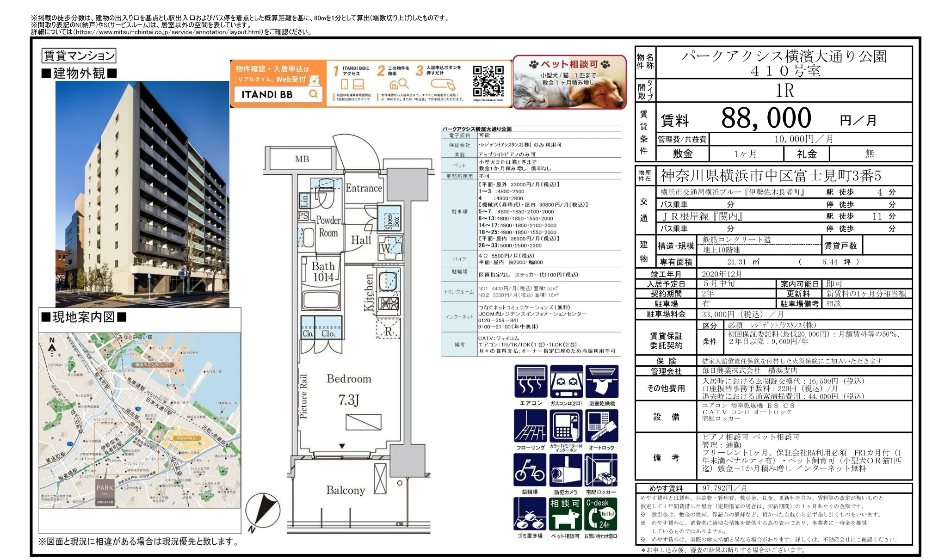
Task: Click the air conditioner (エアコン) amenity icon
Action: [531, 382]
